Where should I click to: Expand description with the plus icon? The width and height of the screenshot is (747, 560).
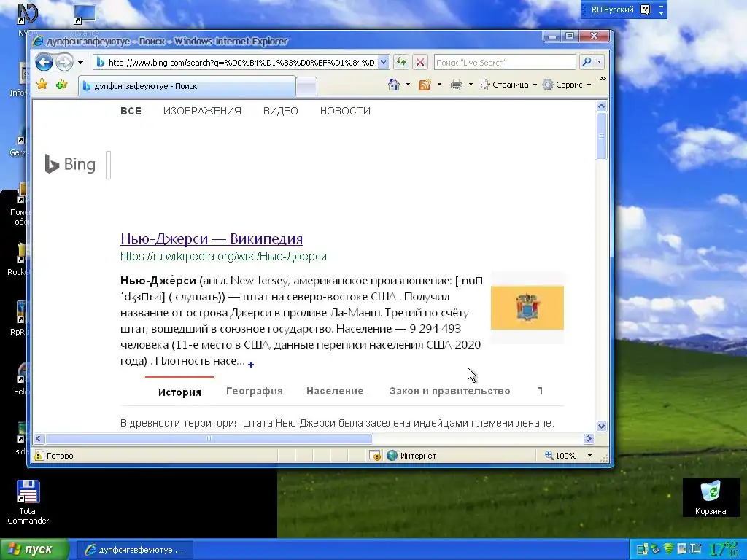251,365
